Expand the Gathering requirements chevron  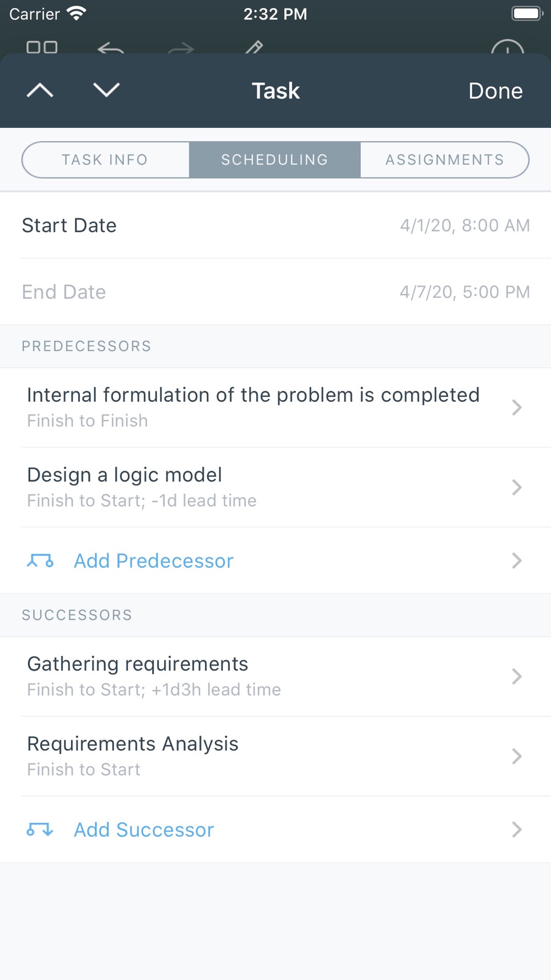(516, 676)
